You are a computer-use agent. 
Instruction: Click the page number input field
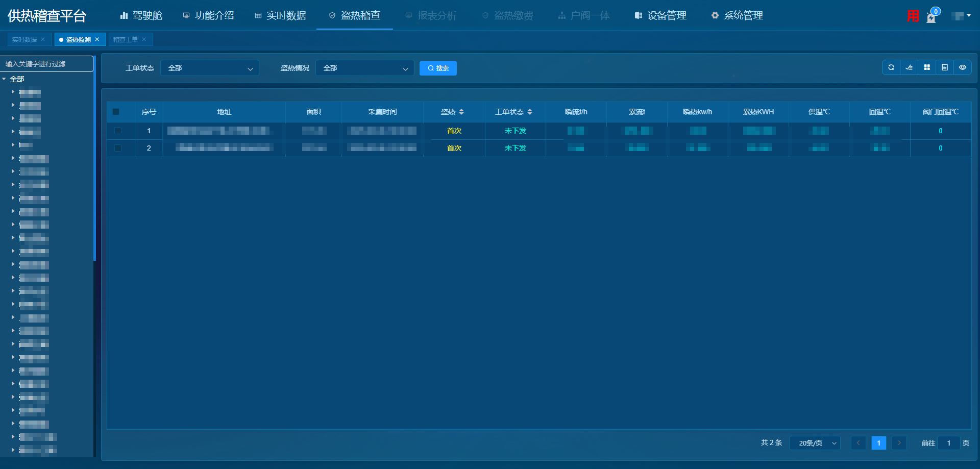coord(949,443)
